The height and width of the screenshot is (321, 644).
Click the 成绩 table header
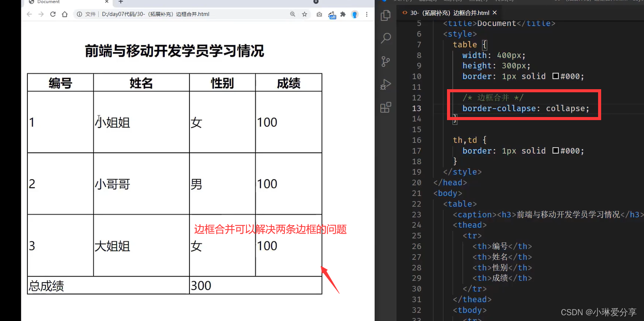(289, 83)
